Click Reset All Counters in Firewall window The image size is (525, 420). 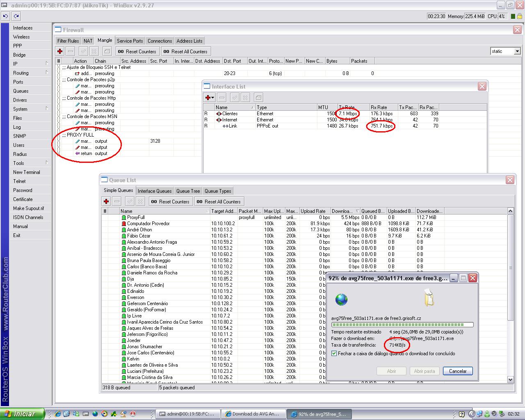pyautogui.click(x=185, y=52)
